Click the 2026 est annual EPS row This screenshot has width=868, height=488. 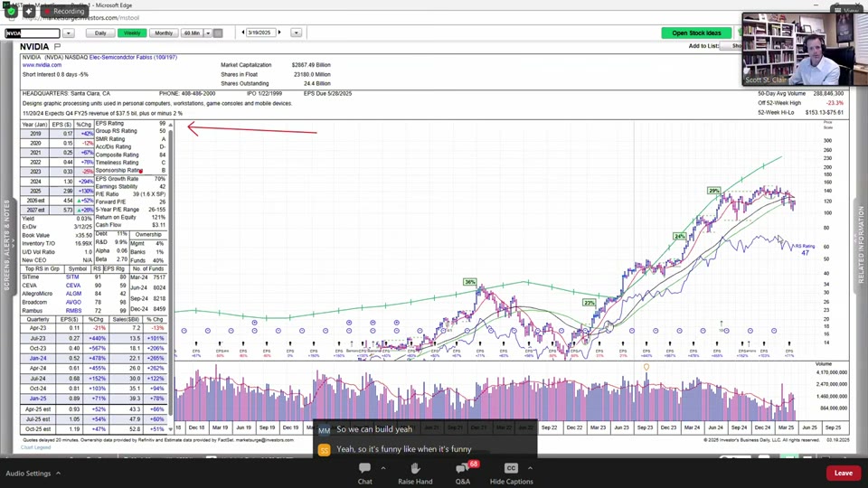pyautogui.click(x=58, y=201)
